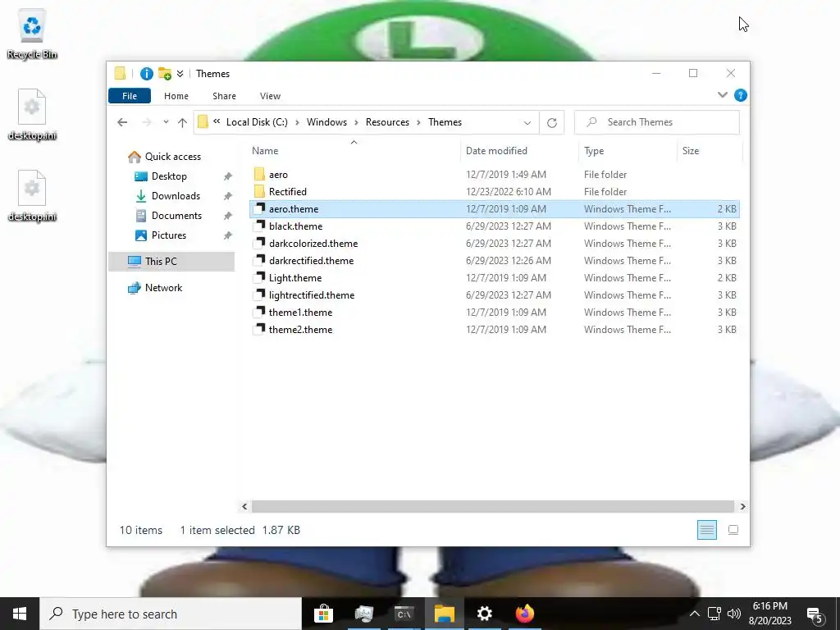
Task: Select the upper desktop.ini file icon
Action: click(32, 115)
